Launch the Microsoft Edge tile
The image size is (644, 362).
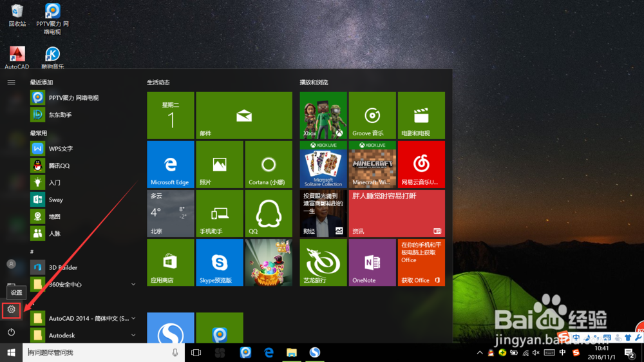[x=171, y=164]
